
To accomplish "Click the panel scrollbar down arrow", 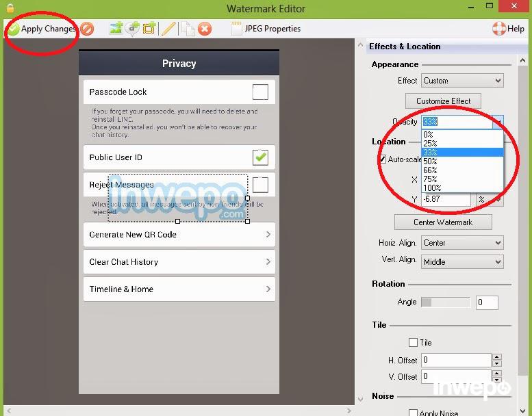I will point(522,411).
